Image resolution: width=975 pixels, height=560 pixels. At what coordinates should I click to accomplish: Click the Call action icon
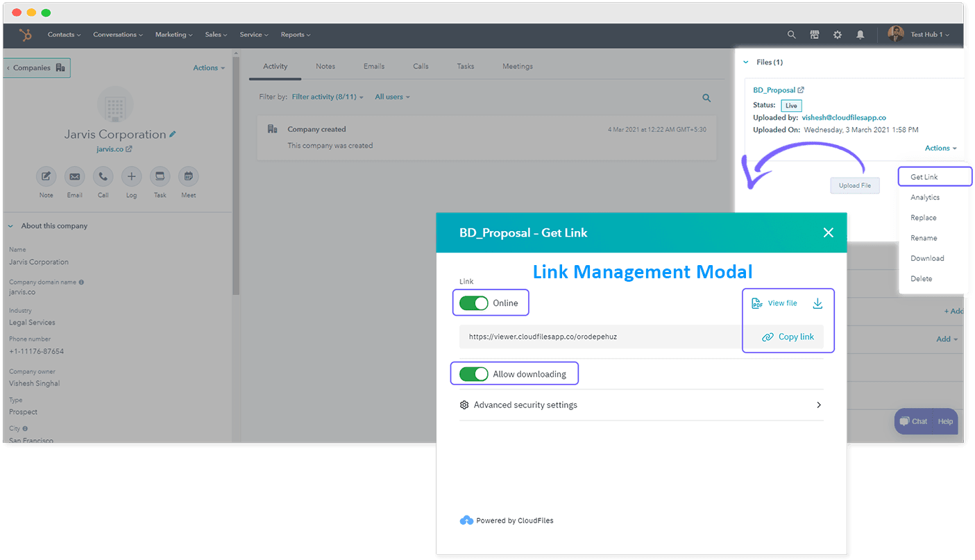point(103,176)
